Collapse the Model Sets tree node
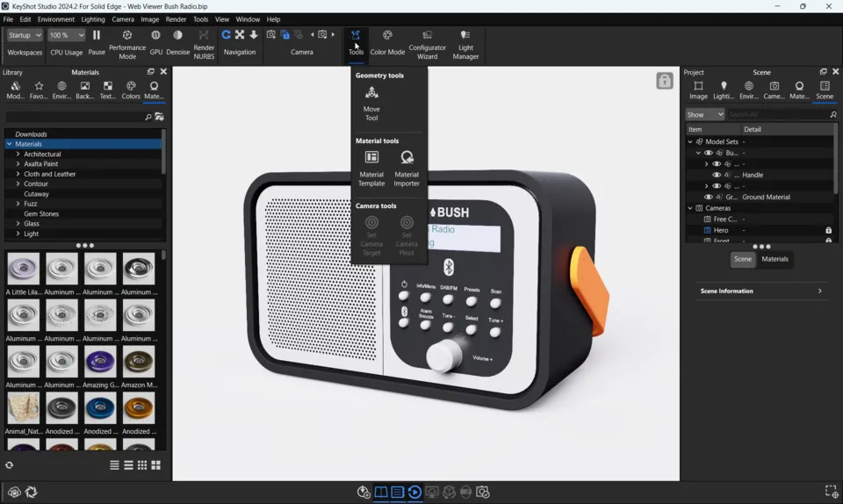 (690, 142)
